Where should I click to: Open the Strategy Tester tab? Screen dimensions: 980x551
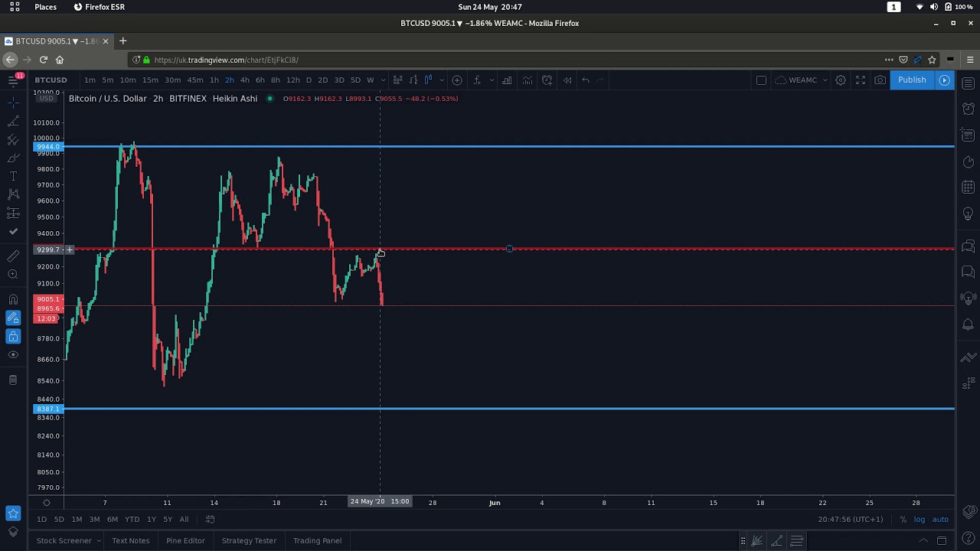[x=249, y=540]
